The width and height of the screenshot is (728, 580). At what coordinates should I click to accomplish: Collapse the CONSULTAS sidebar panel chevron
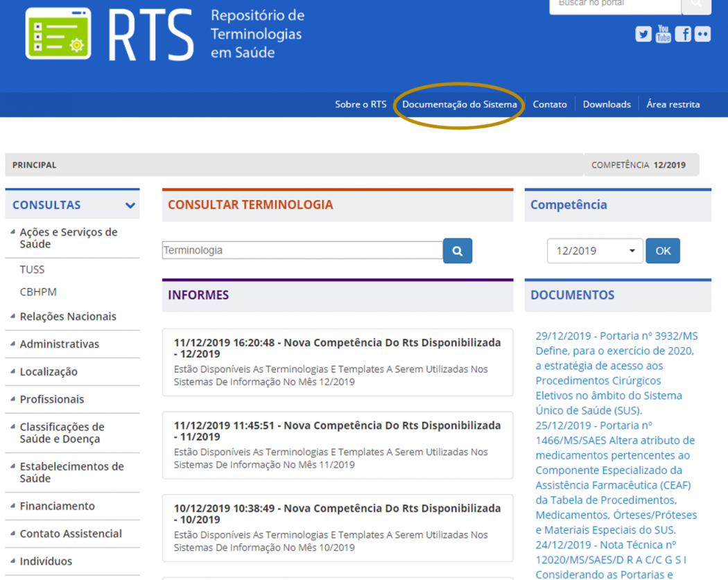tap(130, 205)
